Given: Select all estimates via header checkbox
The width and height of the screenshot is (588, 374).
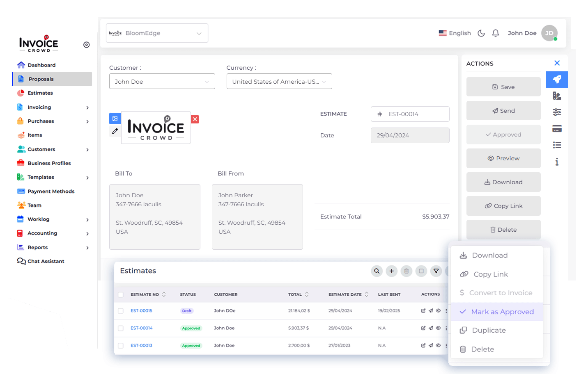Looking at the screenshot, I should 121,294.
